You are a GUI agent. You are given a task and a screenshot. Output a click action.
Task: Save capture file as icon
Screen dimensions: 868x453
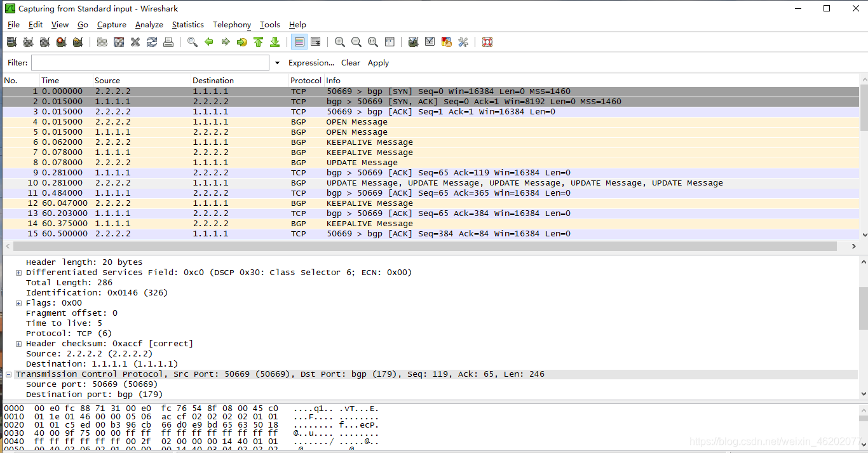pyautogui.click(x=119, y=42)
